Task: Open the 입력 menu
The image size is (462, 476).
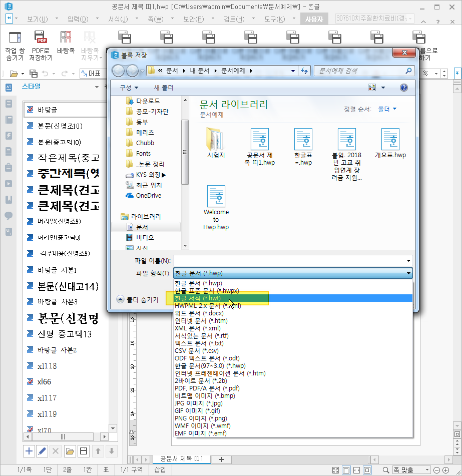Action: pyautogui.click(x=78, y=19)
